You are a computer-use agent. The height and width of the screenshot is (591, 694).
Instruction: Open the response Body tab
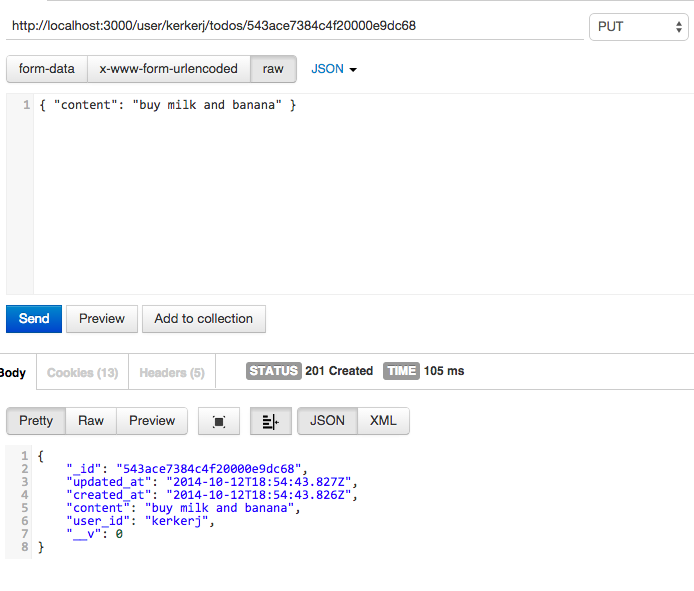13,373
